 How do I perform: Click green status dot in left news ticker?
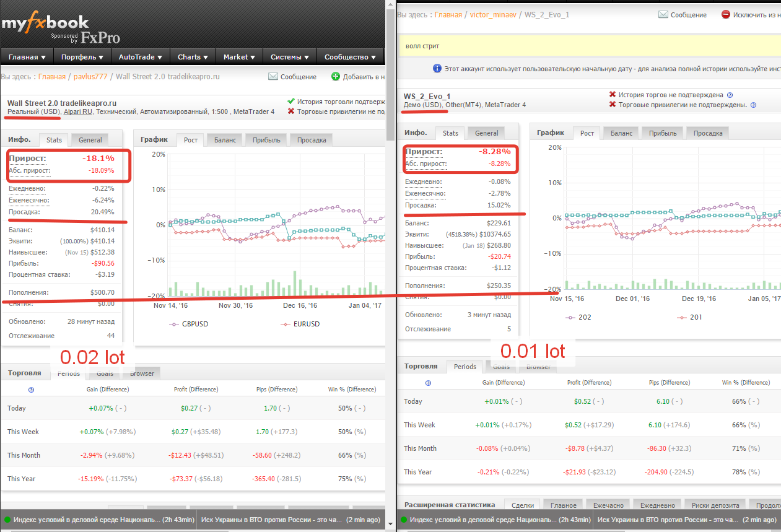(x=7, y=520)
